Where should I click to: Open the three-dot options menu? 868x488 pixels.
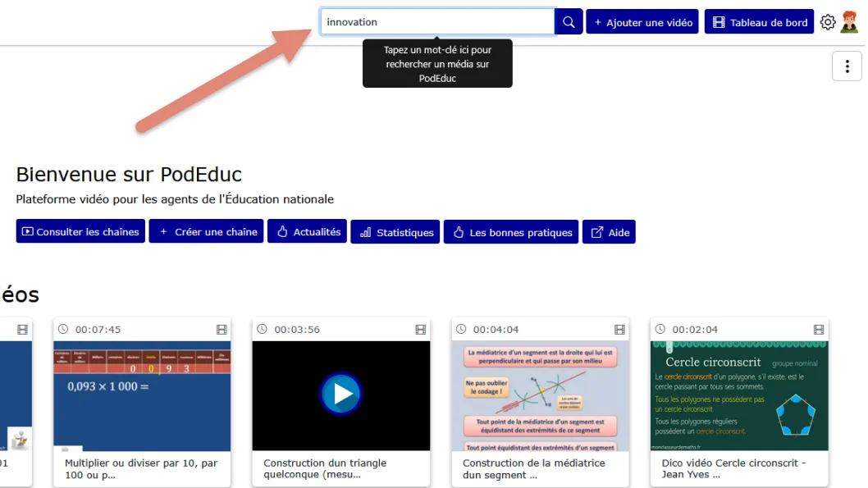pos(847,66)
